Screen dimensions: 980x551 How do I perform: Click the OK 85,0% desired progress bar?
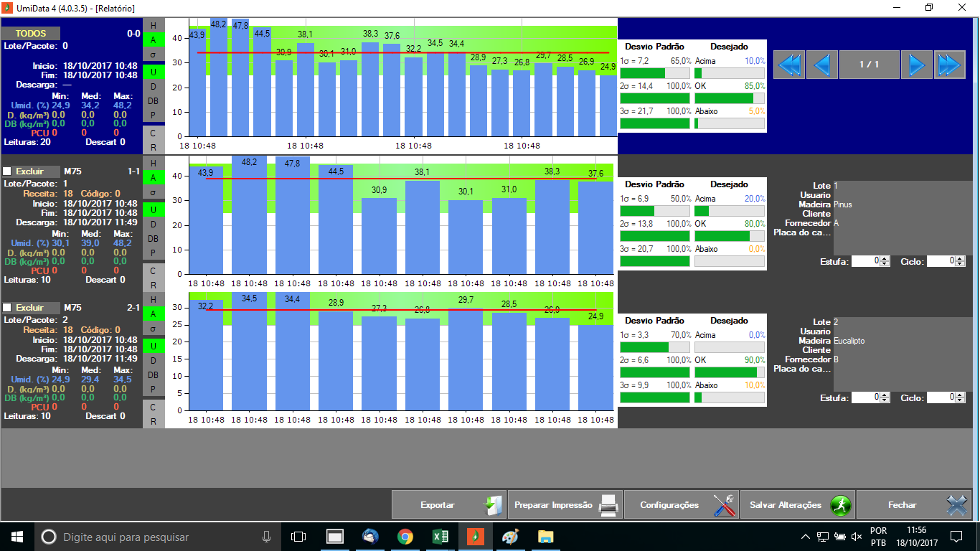[730, 98]
